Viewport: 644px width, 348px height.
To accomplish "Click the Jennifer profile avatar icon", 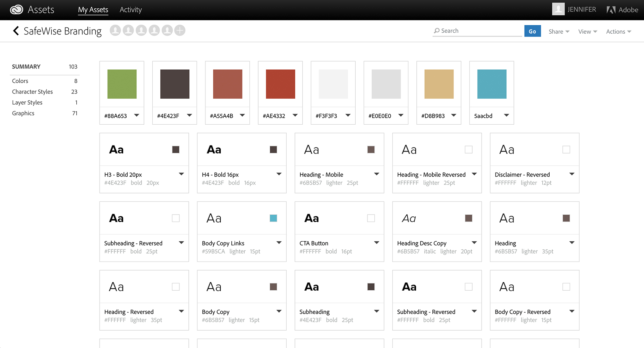I will point(558,9).
